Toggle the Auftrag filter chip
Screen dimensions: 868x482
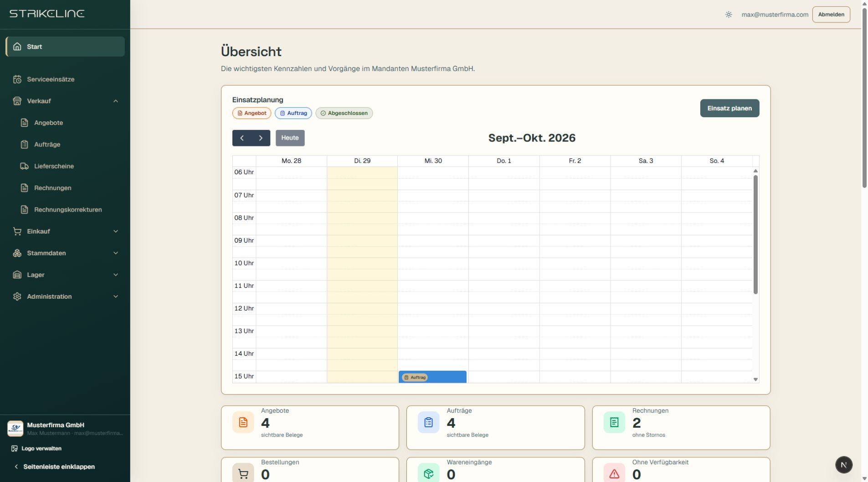(293, 113)
